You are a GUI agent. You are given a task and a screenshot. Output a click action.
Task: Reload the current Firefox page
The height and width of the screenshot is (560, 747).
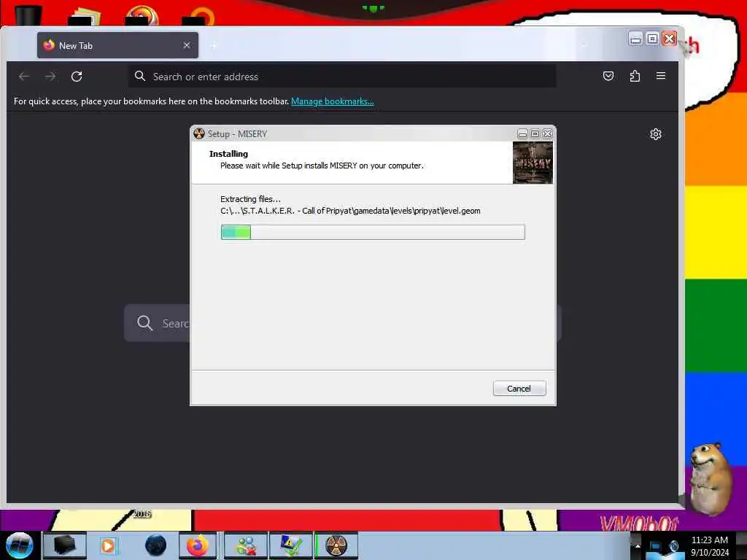[77, 76]
